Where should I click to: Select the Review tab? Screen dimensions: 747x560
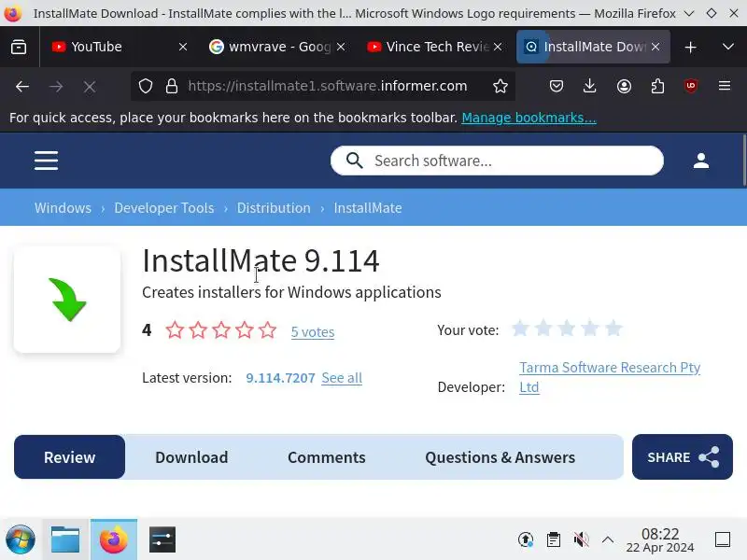(x=69, y=457)
